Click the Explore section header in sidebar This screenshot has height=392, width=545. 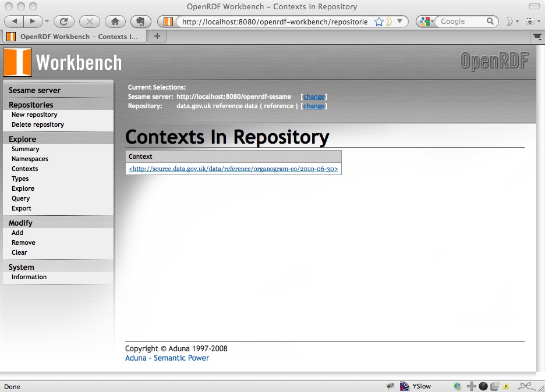[22, 139]
